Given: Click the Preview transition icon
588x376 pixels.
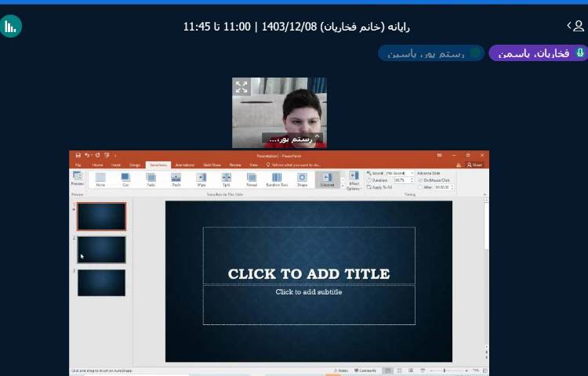Looking at the screenshot, I should pyautogui.click(x=78, y=179).
